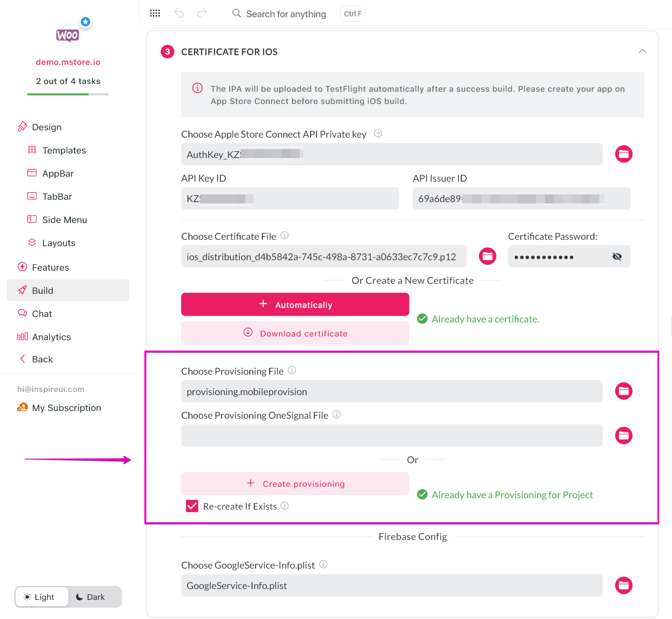Expand the Design section in sidebar
The width and height of the screenshot is (672, 619).
click(46, 127)
